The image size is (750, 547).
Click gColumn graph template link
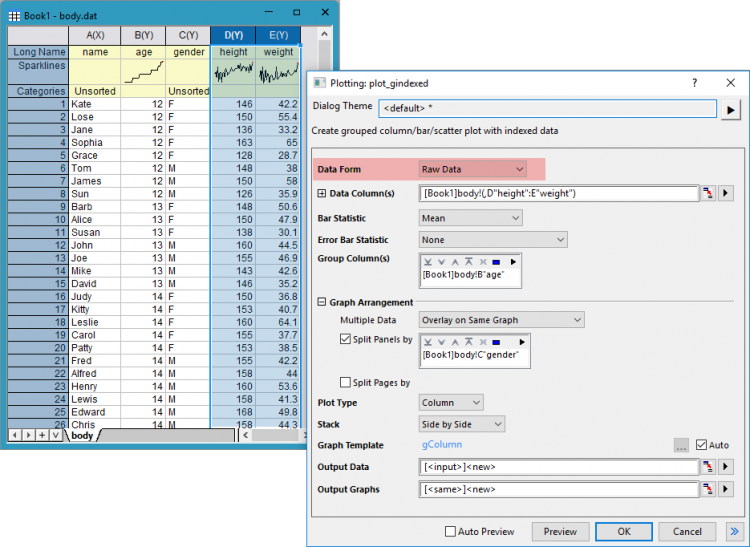tap(442, 445)
